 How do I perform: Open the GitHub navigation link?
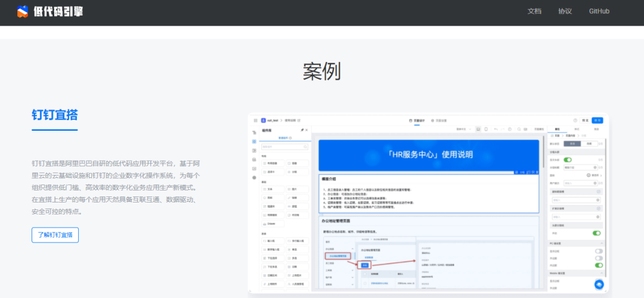(x=599, y=11)
